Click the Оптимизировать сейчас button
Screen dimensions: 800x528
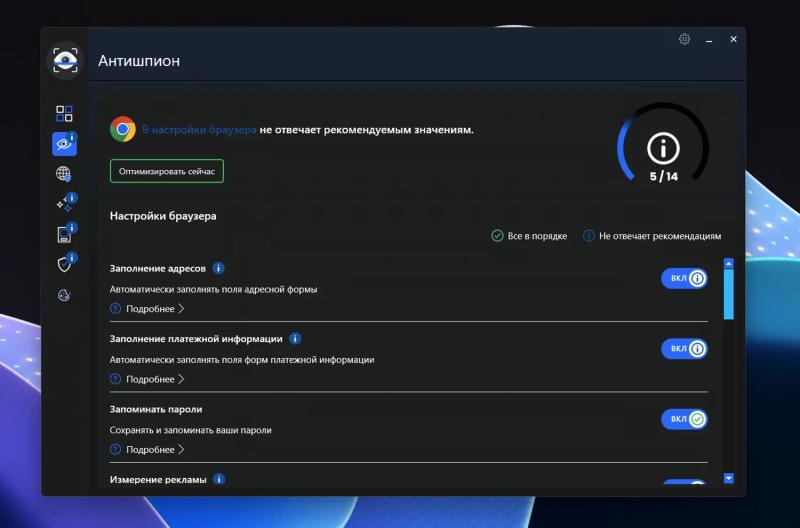click(x=167, y=171)
